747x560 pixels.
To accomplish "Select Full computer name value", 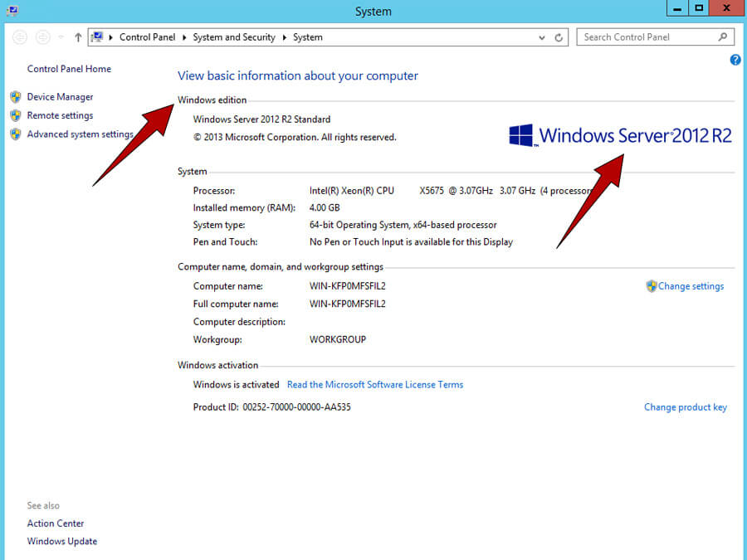I will pyautogui.click(x=347, y=304).
